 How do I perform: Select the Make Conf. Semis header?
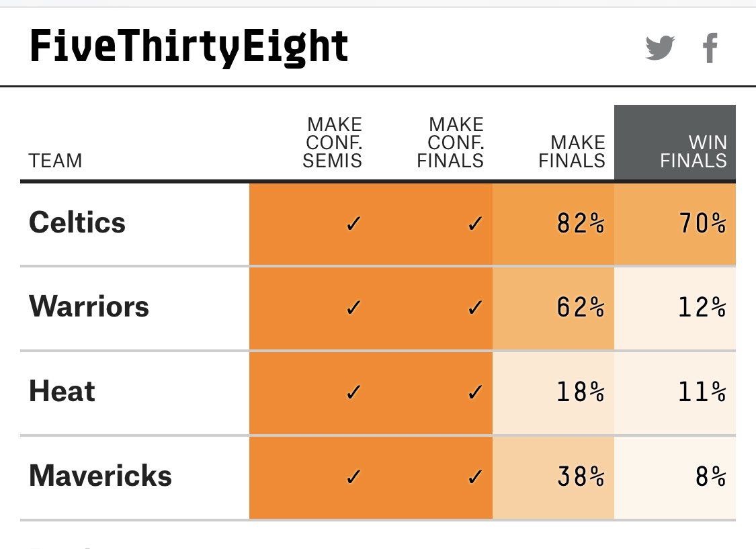[x=332, y=142]
